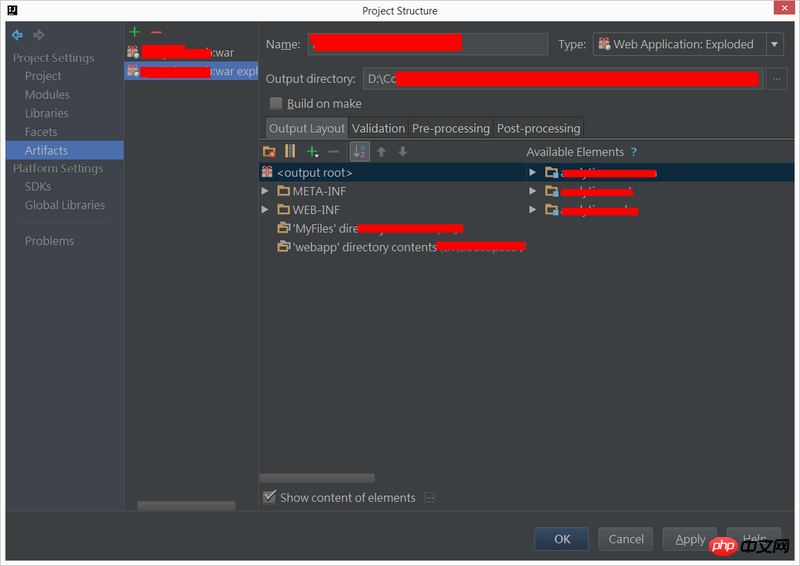Viewport: 800px width, 566px height.
Task: Open Available Elements help question mark
Action: [x=634, y=152]
